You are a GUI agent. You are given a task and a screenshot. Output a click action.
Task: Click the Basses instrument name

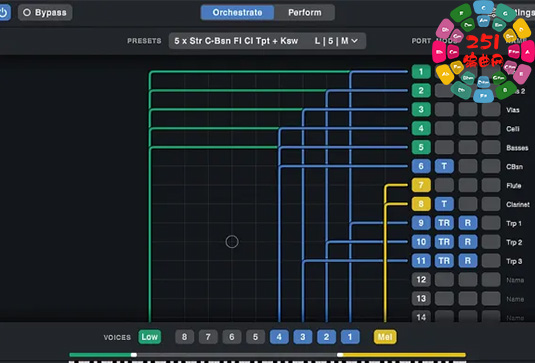coord(517,148)
